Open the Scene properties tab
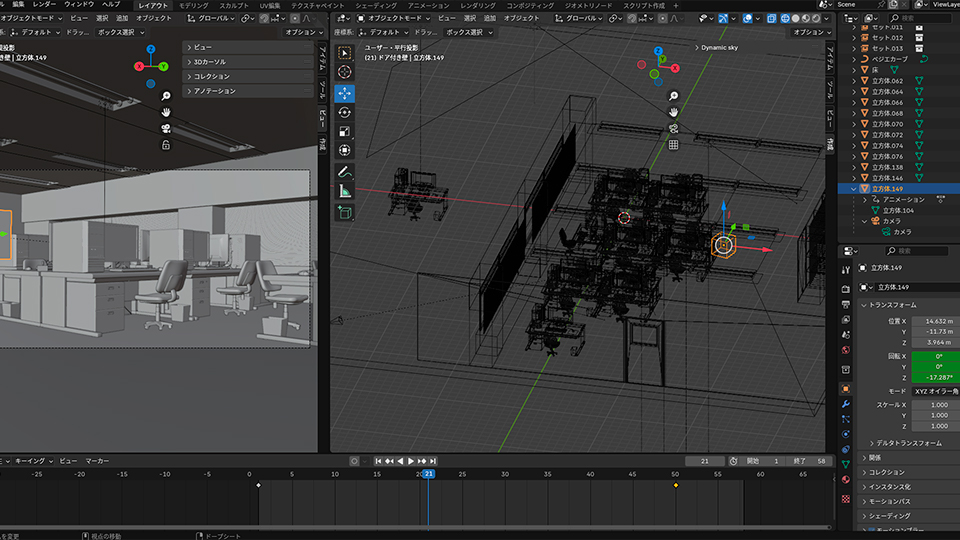 (x=846, y=335)
